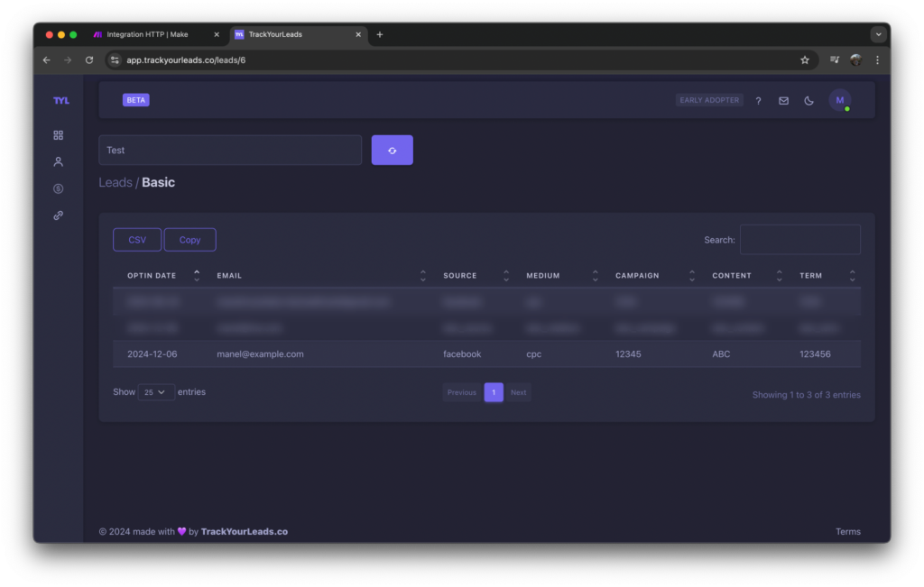Screen dimensions: 924x587
Task: Sort by TERM column header
Action: click(x=824, y=276)
